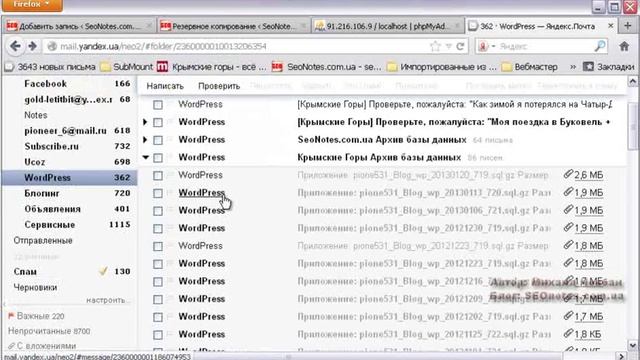Reload the page with the refresh icon
This screenshot has width=640, height=360.
point(460,46)
